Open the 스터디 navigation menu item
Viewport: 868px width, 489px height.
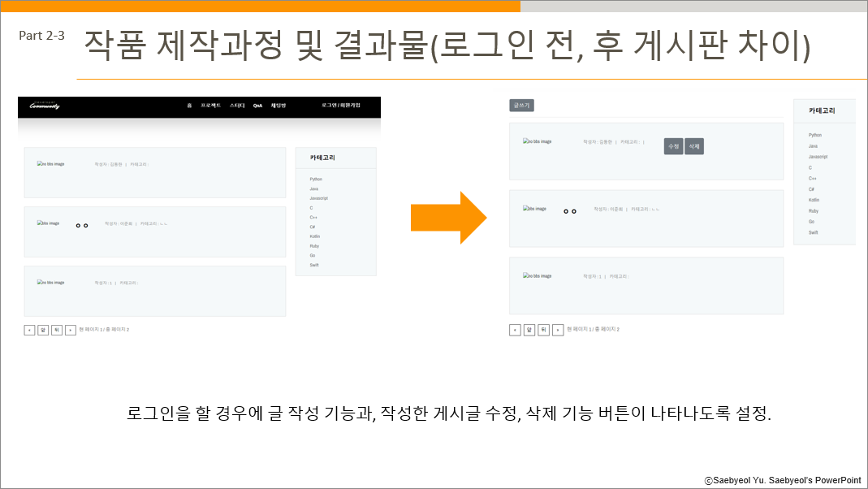pyautogui.click(x=237, y=106)
